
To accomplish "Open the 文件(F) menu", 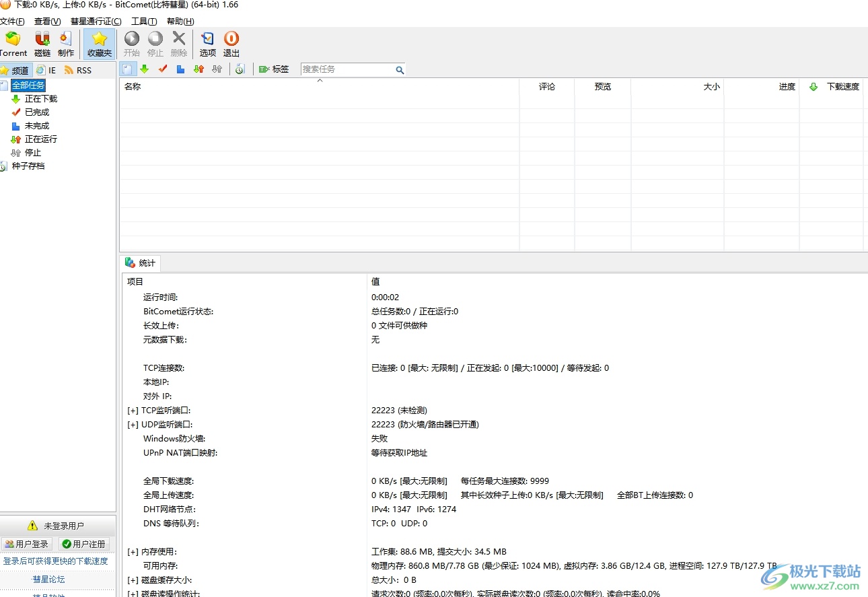I will point(12,22).
